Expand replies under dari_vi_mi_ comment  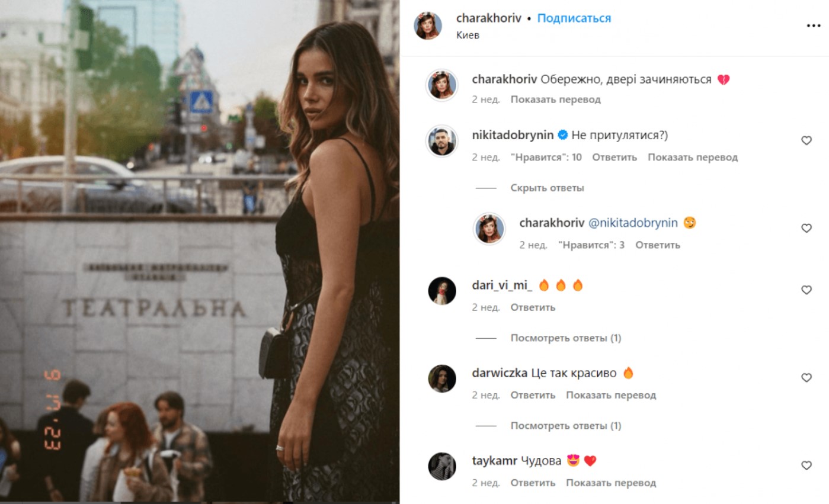click(565, 338)
